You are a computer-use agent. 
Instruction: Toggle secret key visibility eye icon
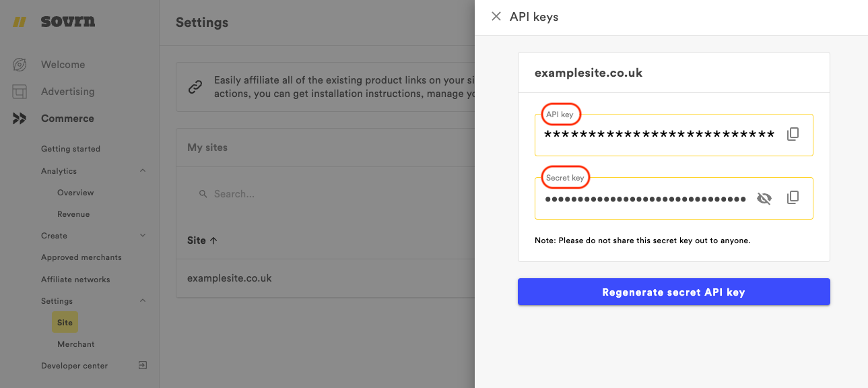tap(764, 198)
